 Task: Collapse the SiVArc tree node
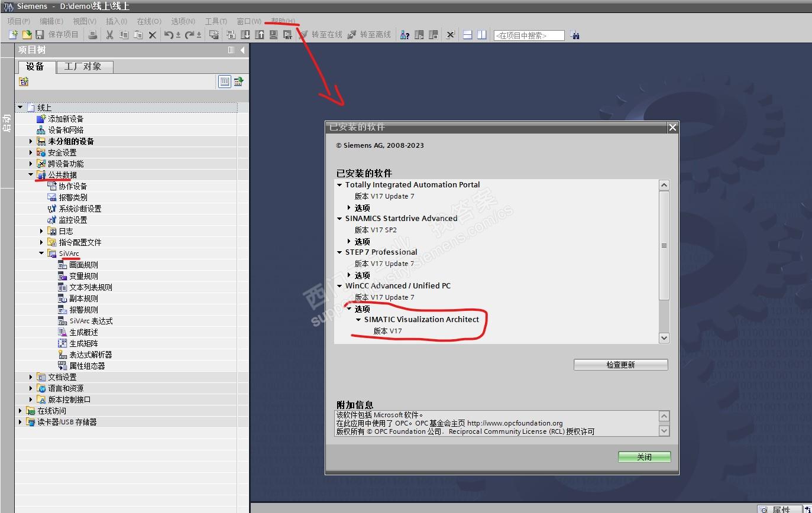[x=41, y=254]
